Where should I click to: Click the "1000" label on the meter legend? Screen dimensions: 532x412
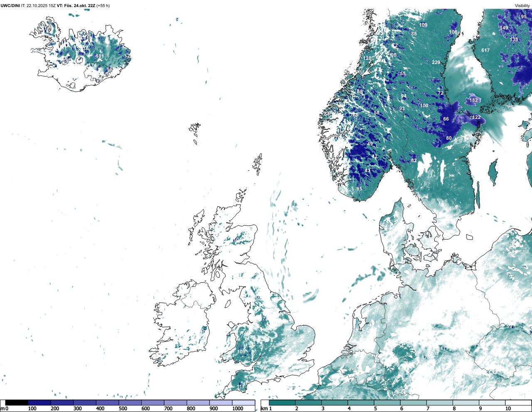238,409
